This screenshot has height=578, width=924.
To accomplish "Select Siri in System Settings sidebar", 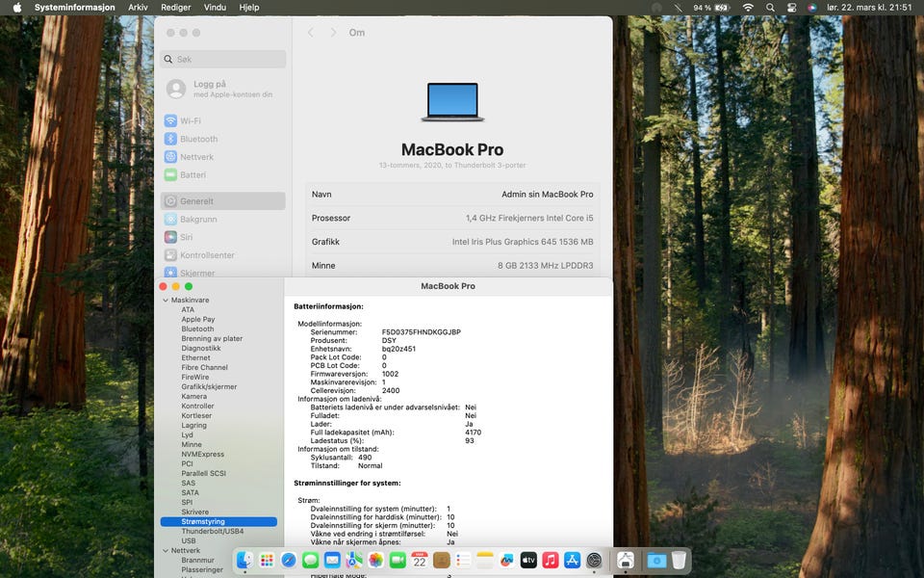I will [x=222, y=237].
